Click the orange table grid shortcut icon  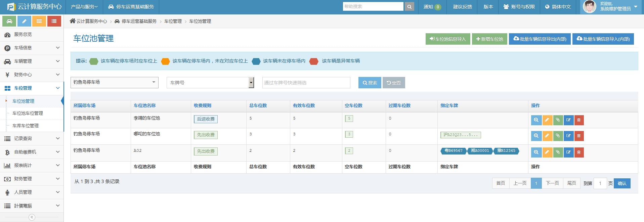coord(39,21)
